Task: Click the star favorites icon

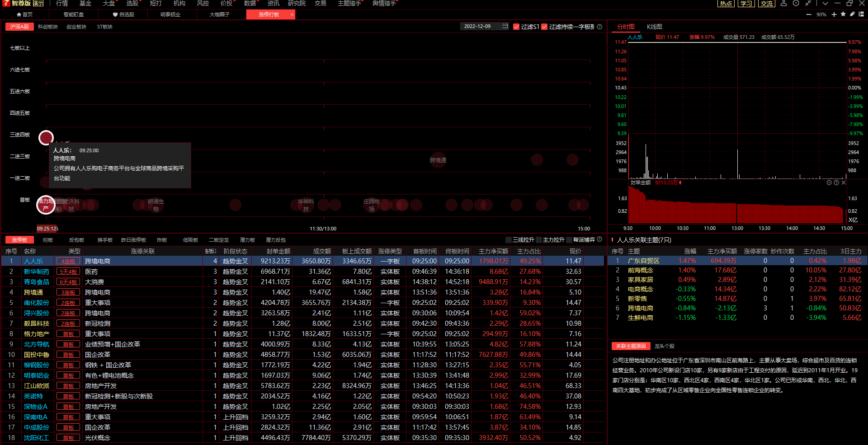Action: point(843,14)
